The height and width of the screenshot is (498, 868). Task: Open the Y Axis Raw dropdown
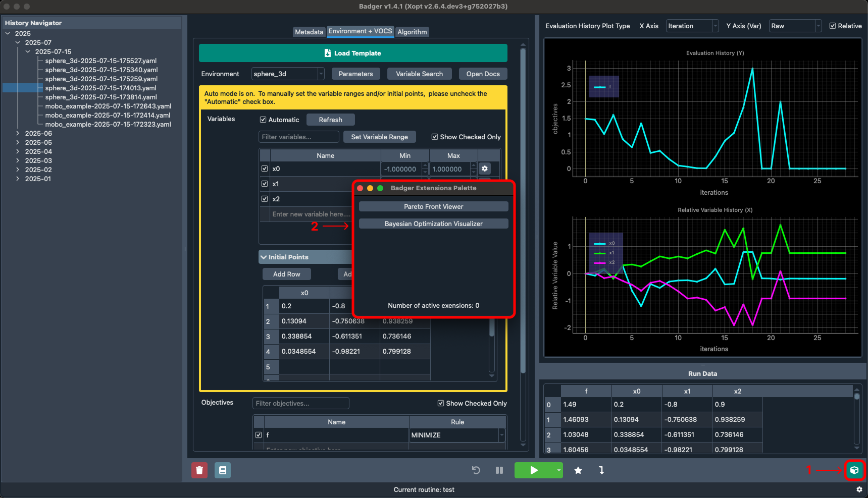click(795, 26)
